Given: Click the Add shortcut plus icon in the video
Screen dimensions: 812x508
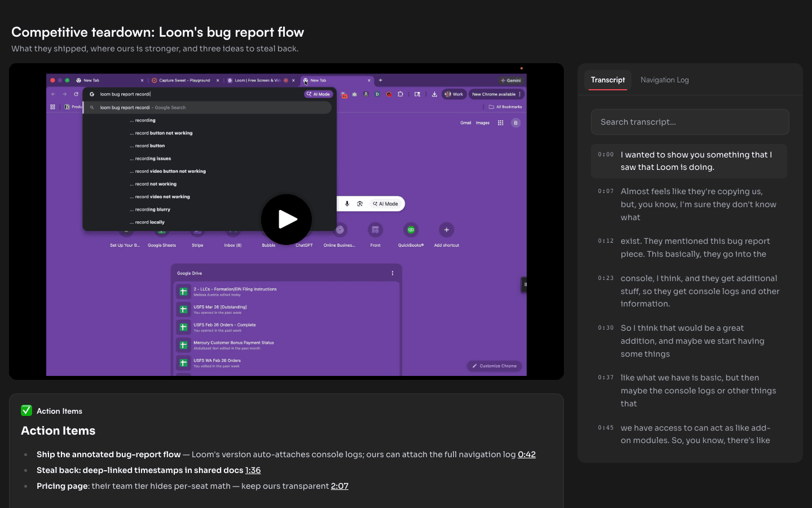Looking at the screenshot, I should pyautogui.click(x=447, y=230).
